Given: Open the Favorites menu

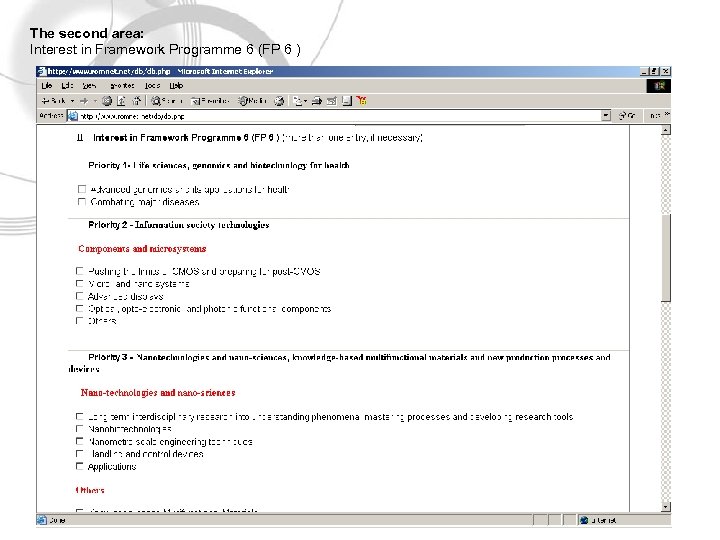Looking at the screenshot, I should coord(122,85).
